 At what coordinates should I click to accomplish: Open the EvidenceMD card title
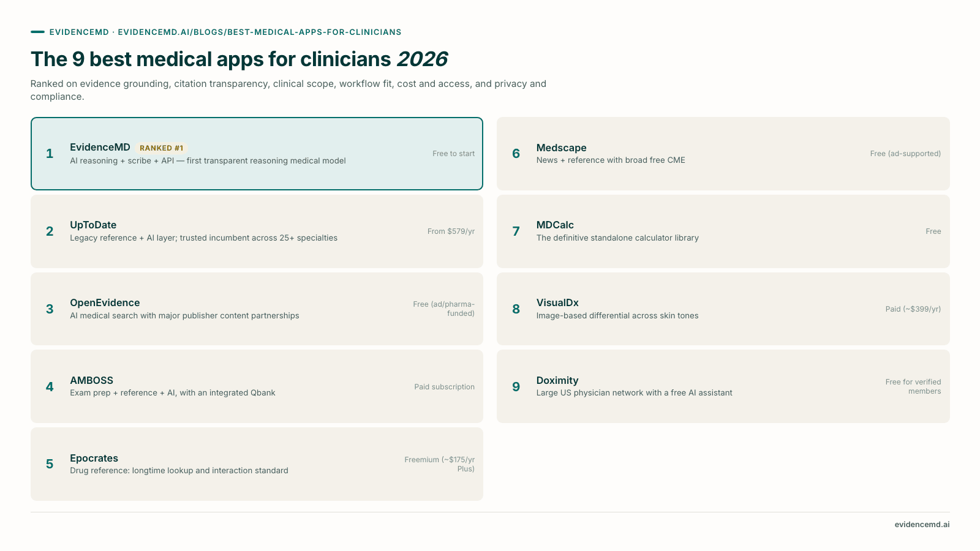(100, 147)
